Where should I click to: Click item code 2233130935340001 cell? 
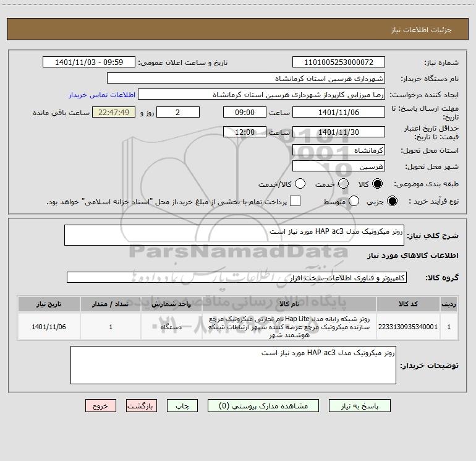pos(408,327)
